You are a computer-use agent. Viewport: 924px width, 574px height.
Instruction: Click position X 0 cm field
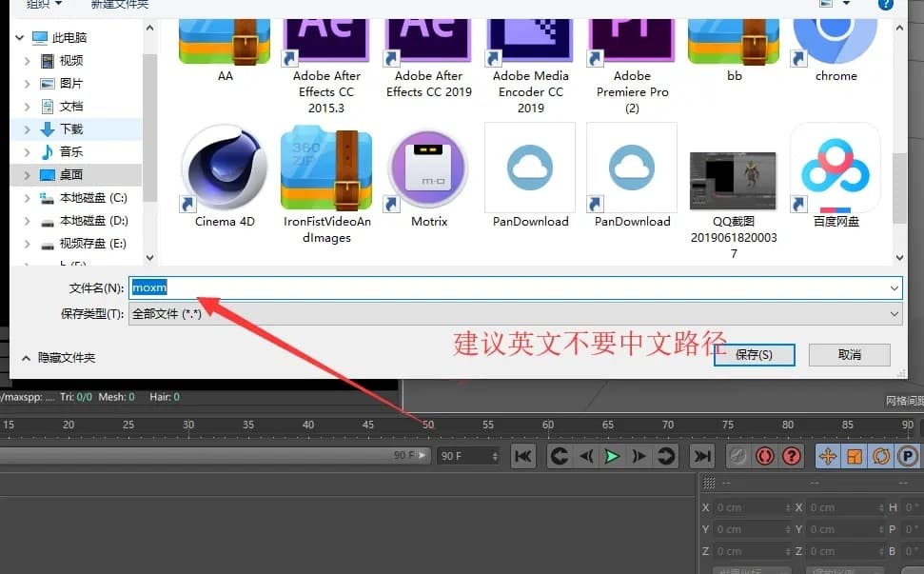click(x=752, y=507)
